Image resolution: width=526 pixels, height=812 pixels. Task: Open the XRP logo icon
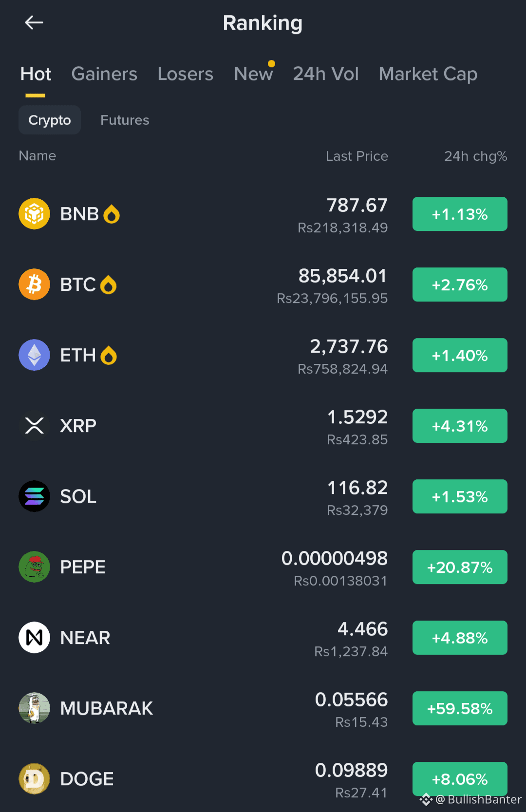[x=34, y=426]
